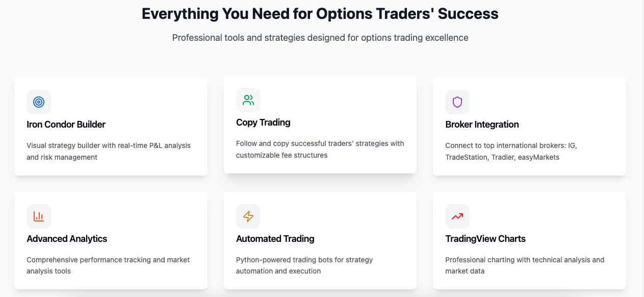Select the Copy Trading card title
The height and width of the screenshot is (297, 644).
click(x=263, y=122)
